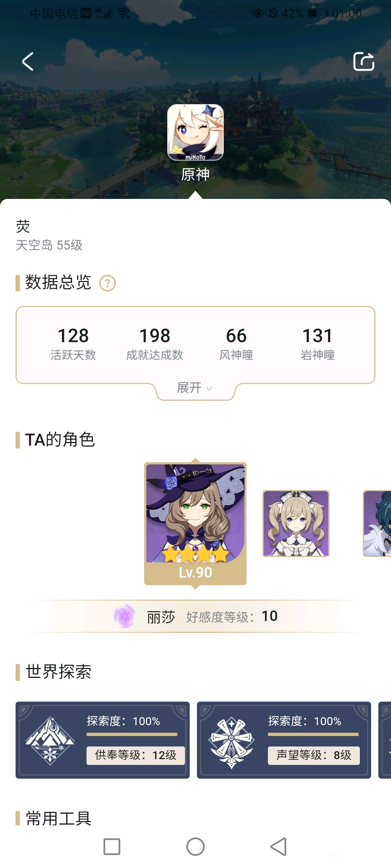
Task: Tap the 198 成就达成数 achievements stat
Action: (155, 344)
